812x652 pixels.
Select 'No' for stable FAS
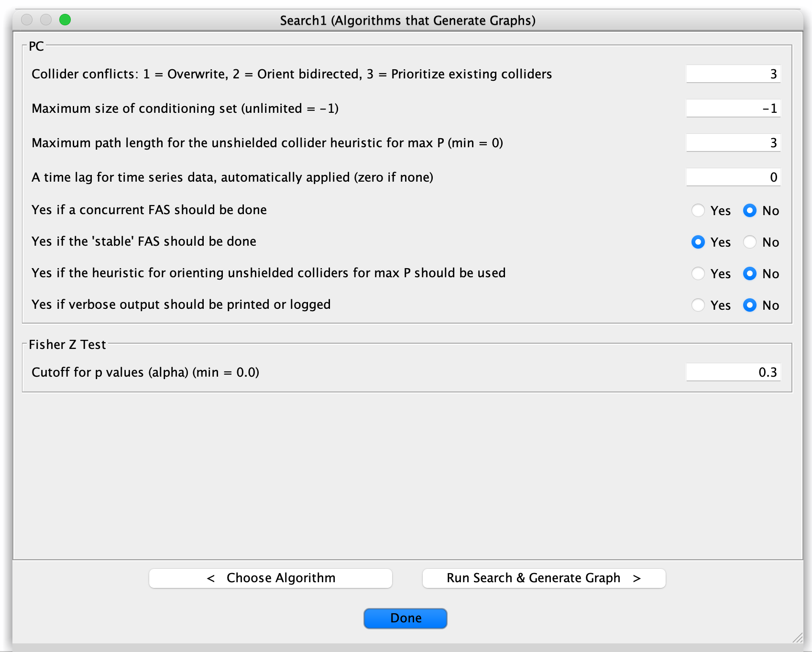pyautogui.click(x=750, y=242)
